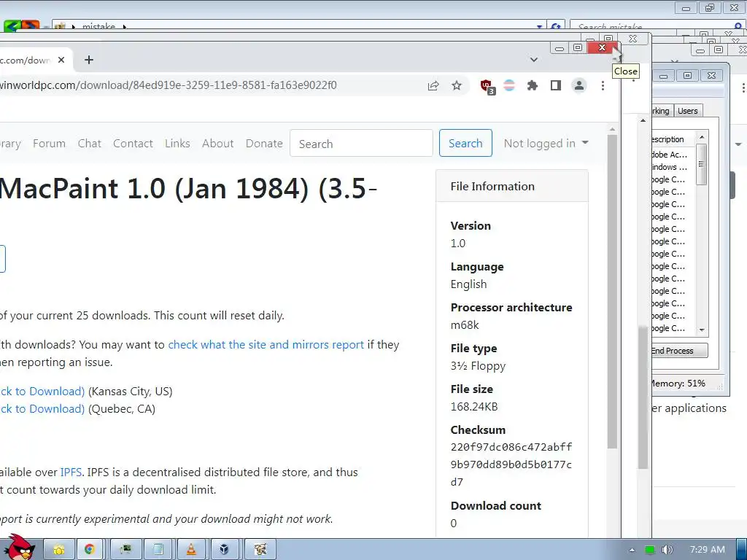747x560 pixels.
Task: Click the green system tray icon
Action: coord(650,550)
